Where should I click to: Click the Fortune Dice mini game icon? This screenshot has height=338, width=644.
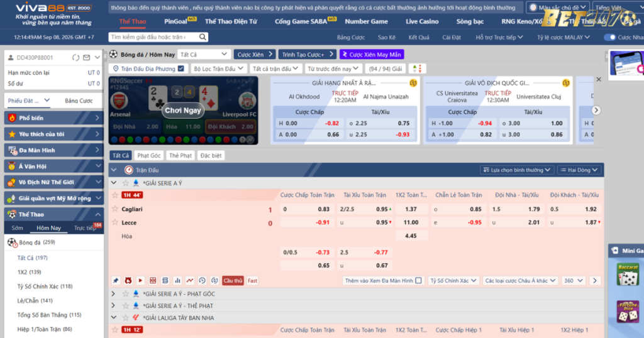coord(627,312)
